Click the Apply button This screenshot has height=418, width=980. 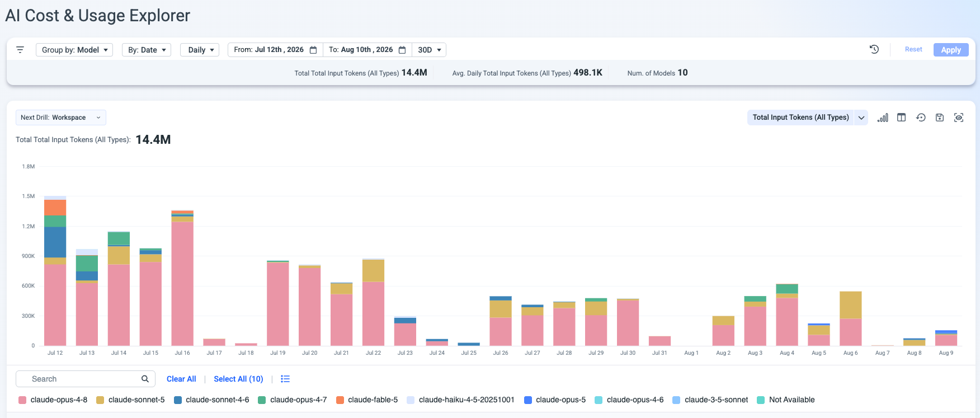(x=951, y=50)
